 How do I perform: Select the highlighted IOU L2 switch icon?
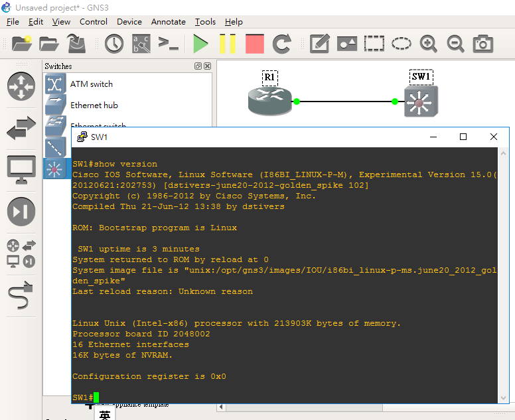[x=56, y=169]
